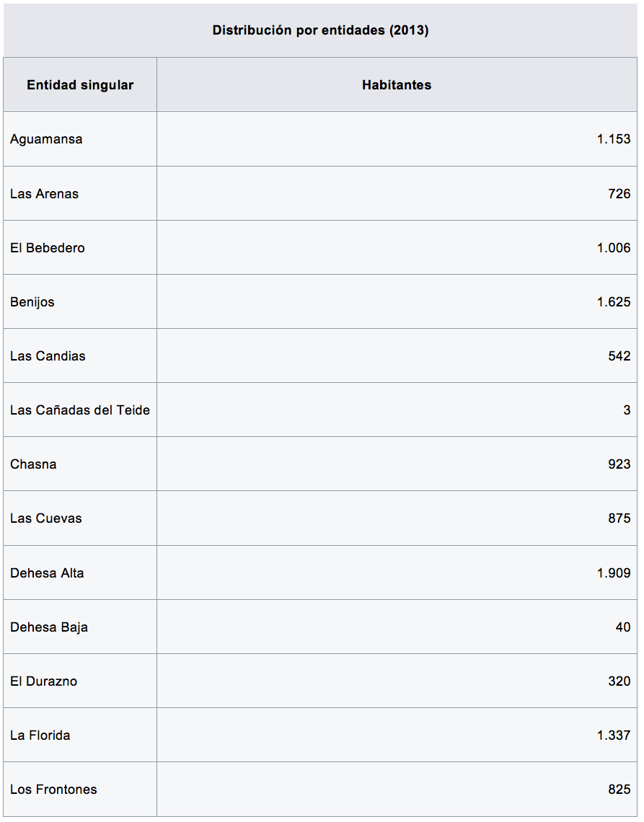The image size is (644, 822).
Task: Select the 1.909 population figure
Action: point(613,573)
